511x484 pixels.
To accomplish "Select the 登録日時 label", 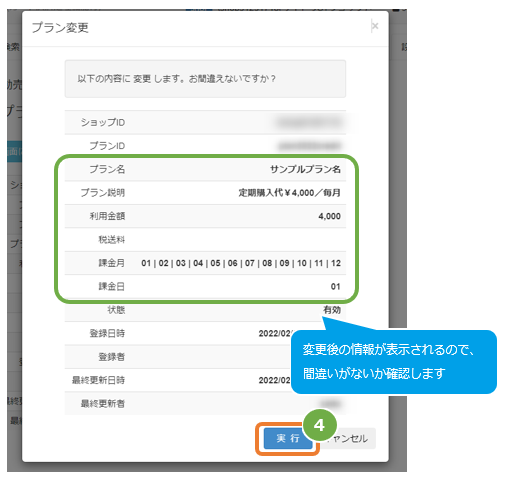I will [107, 333].
